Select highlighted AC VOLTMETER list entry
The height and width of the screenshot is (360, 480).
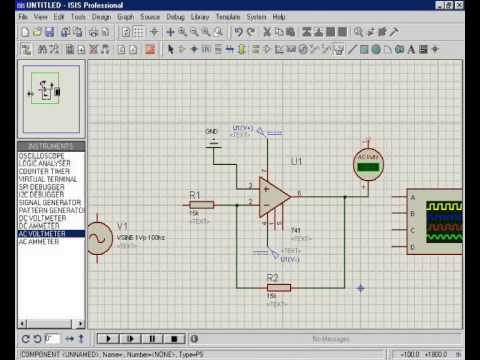[x=51, y=234]
